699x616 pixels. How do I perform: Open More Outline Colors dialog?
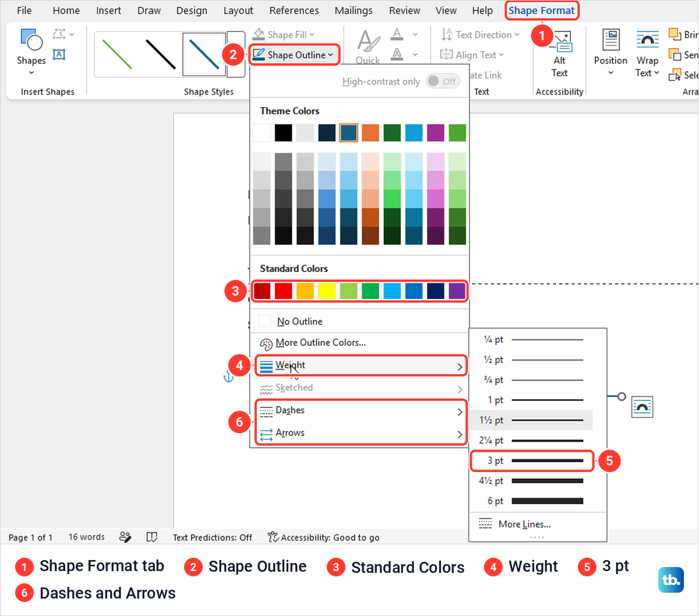pyautogui.click(x=359, y=343)
